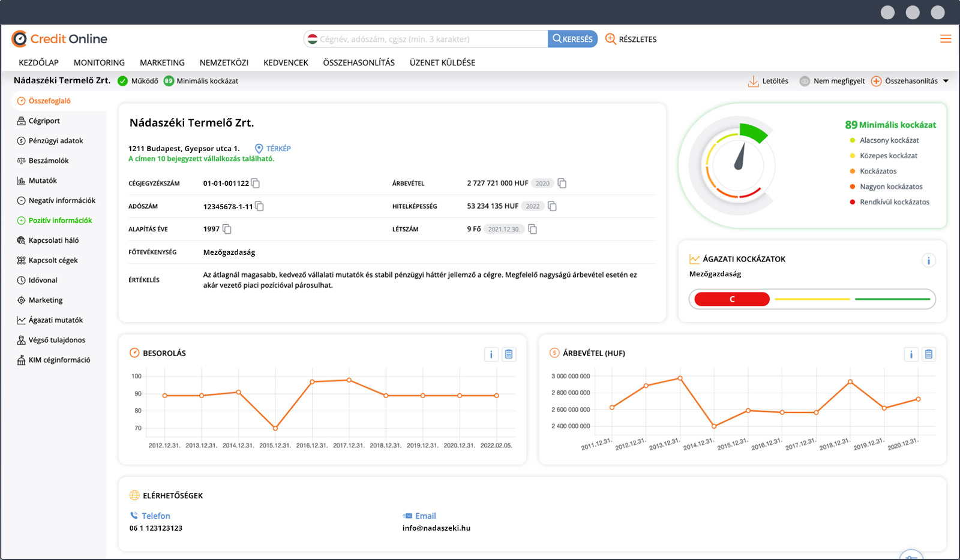Open the Besorolás chart table view icon
The width and height of the screenshot is (960, 560).
tap(509, 354)
